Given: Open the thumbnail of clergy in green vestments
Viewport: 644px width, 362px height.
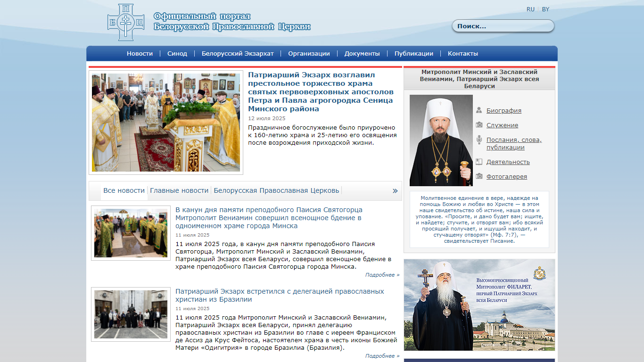Looking at the screenshot, I should coord(131,233).
